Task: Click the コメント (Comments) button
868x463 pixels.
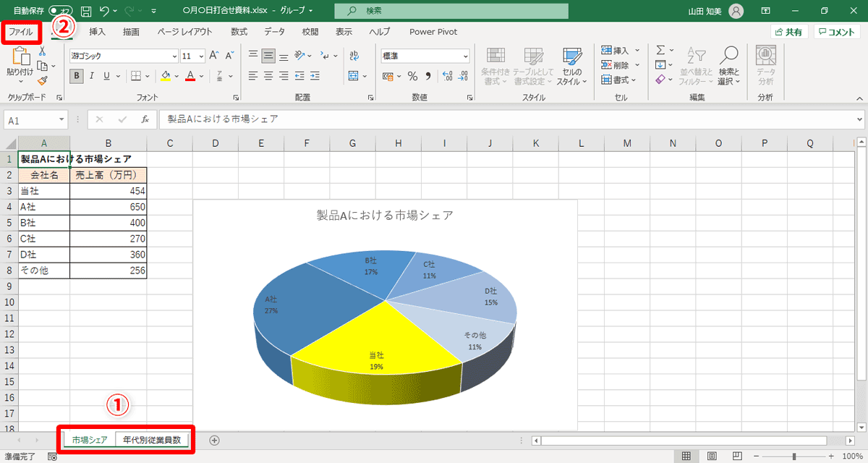Action: click(x=835, y=32)
